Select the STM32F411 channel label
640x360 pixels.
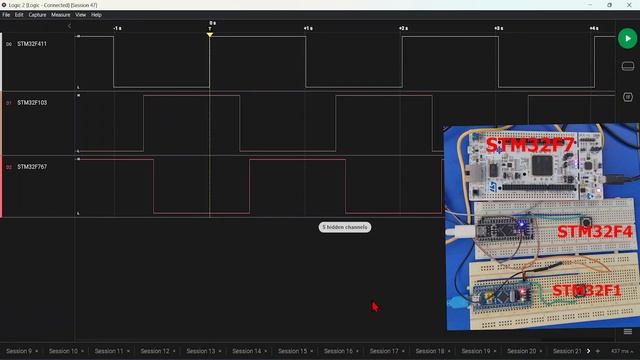[x=32, y=44]
